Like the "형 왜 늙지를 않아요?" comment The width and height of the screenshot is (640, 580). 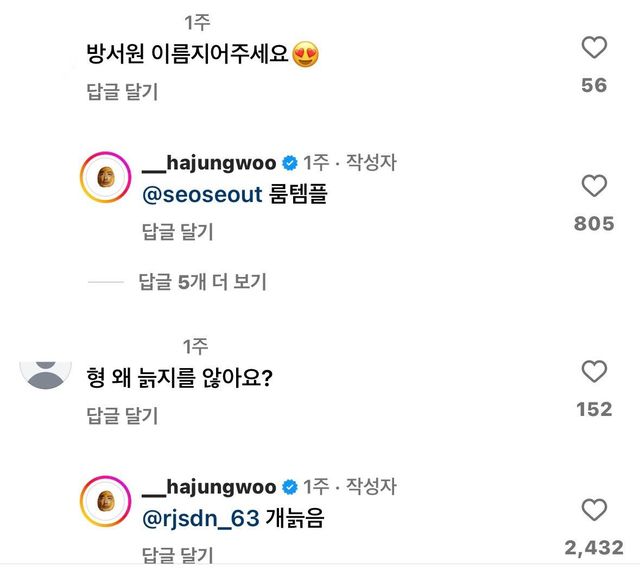(594, 372)
